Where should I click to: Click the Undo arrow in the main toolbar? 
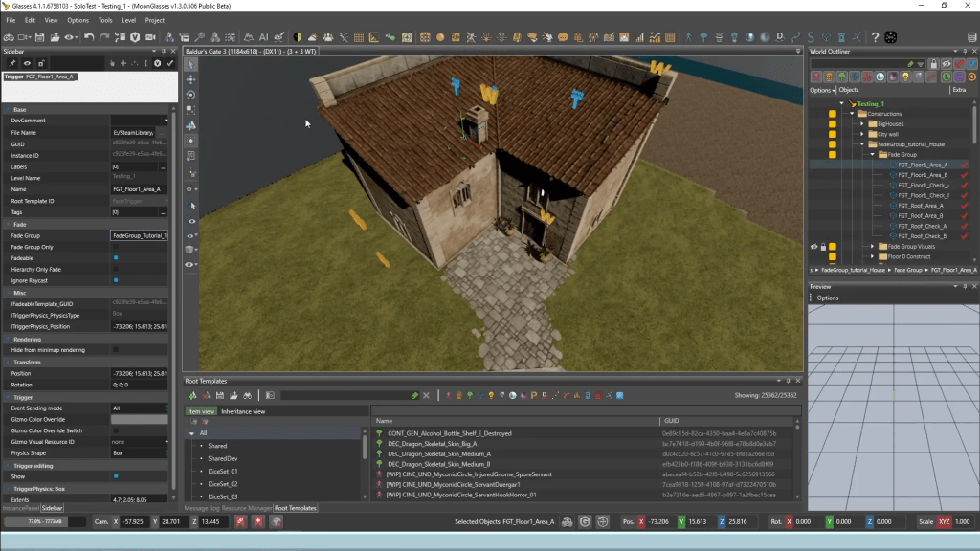(89, 37)
